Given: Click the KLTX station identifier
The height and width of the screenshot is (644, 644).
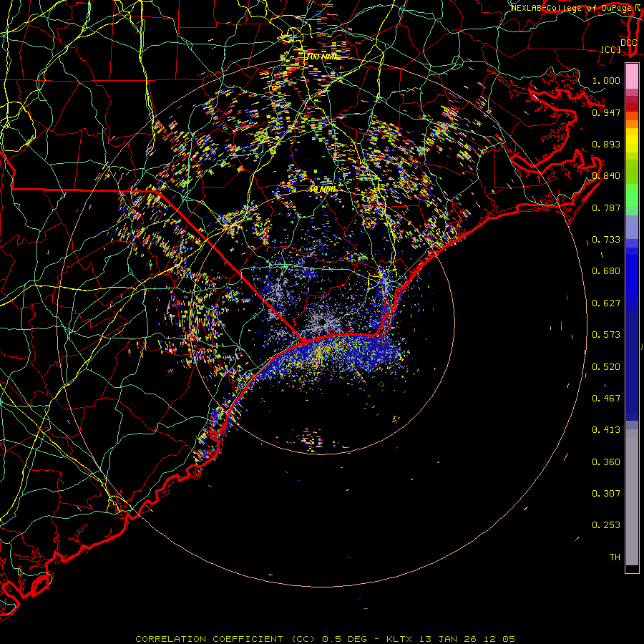Looking at the screenshot, I should click(399, 639).
